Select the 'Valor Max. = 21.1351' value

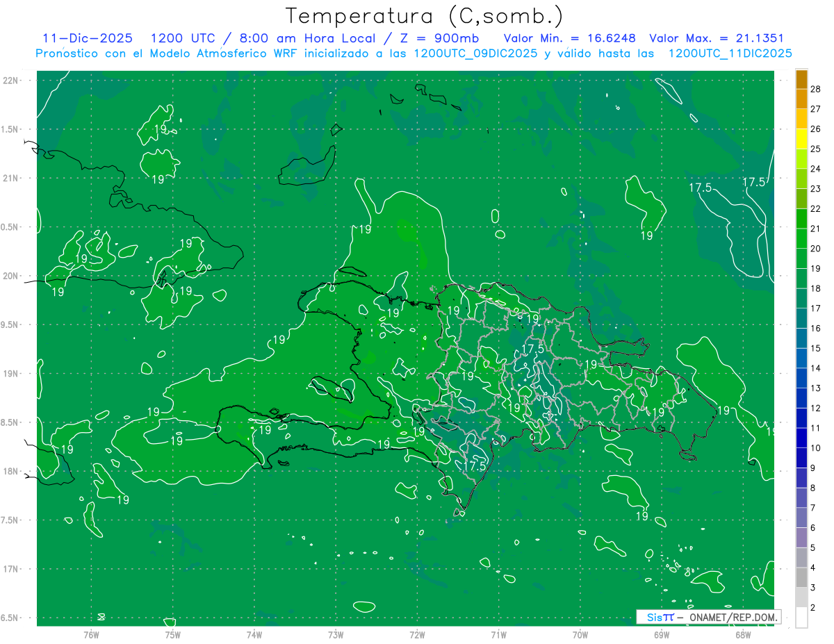pos(717,38)
